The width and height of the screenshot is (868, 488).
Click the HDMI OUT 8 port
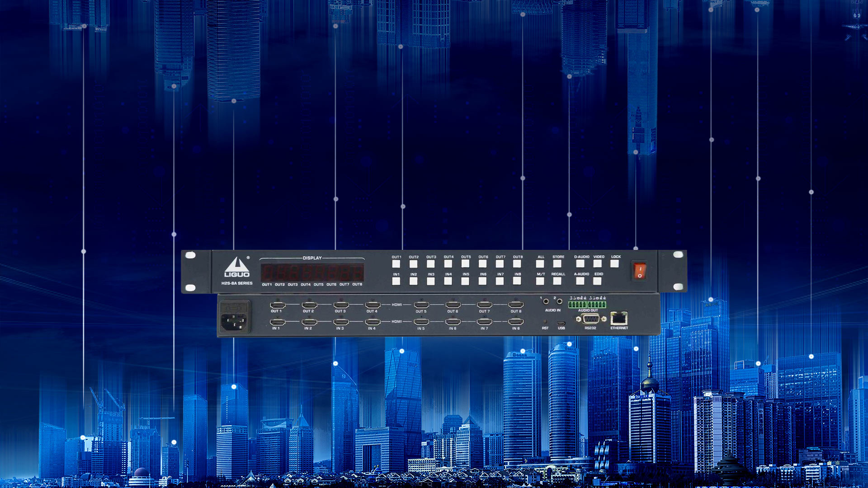[516, 305]
